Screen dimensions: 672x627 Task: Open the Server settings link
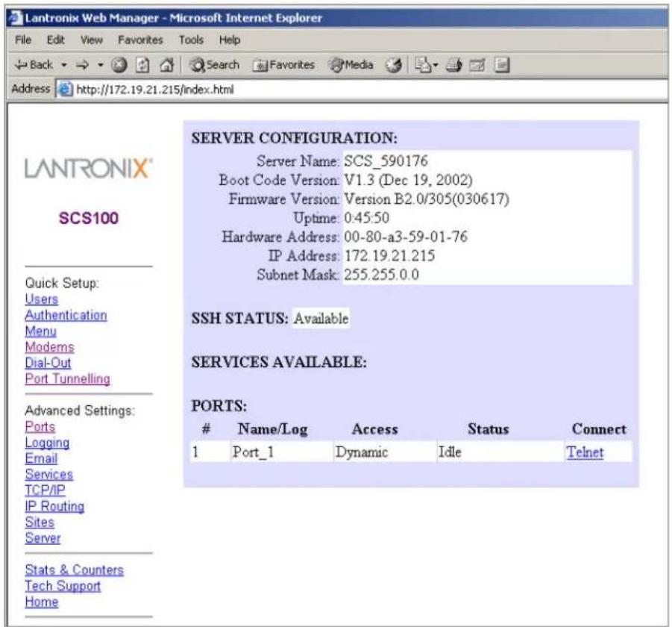[x=43, y=537]
